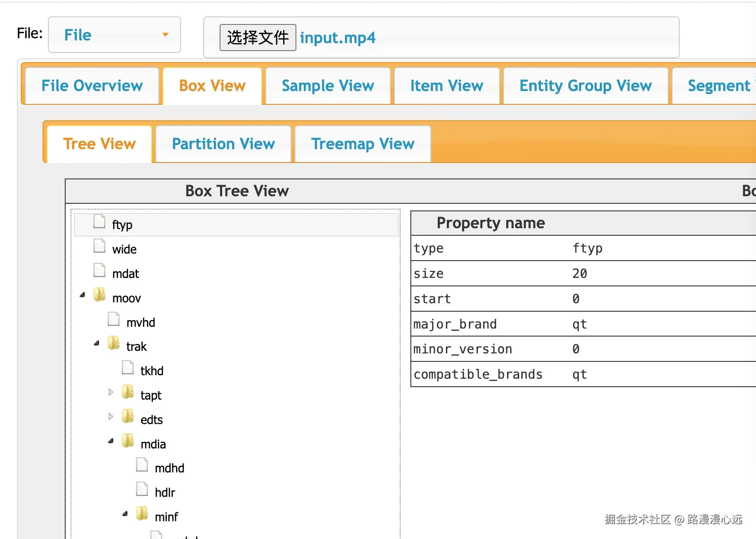Select the edts box label
This screenshot has height=539, width=756.
click(152, 420)
